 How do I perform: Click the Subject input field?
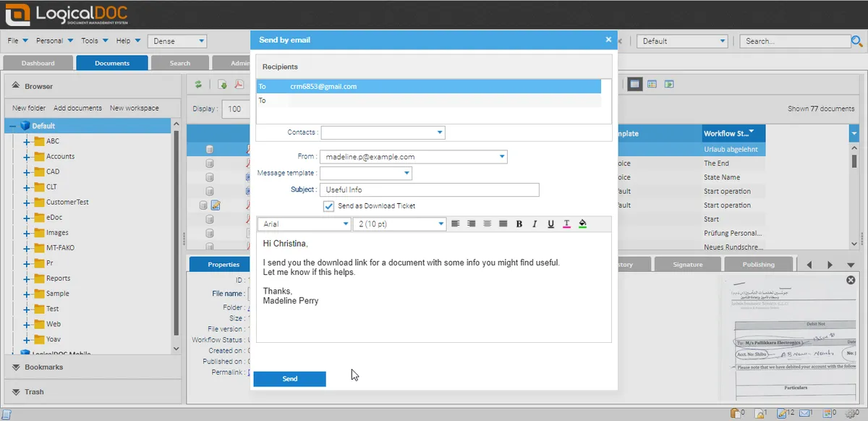click(430, 190)
